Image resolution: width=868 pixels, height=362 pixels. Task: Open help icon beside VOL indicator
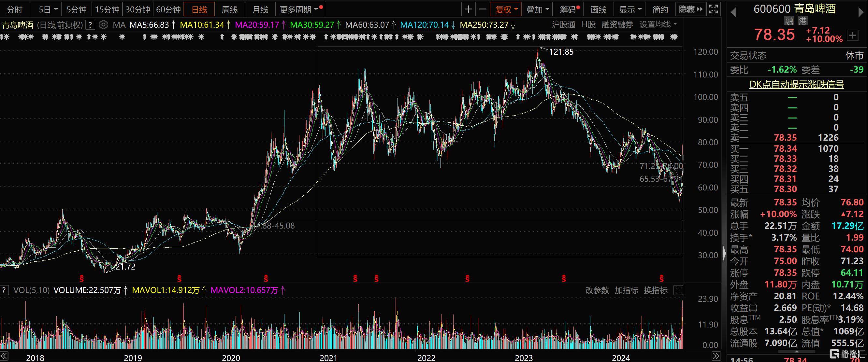point(4,290)
